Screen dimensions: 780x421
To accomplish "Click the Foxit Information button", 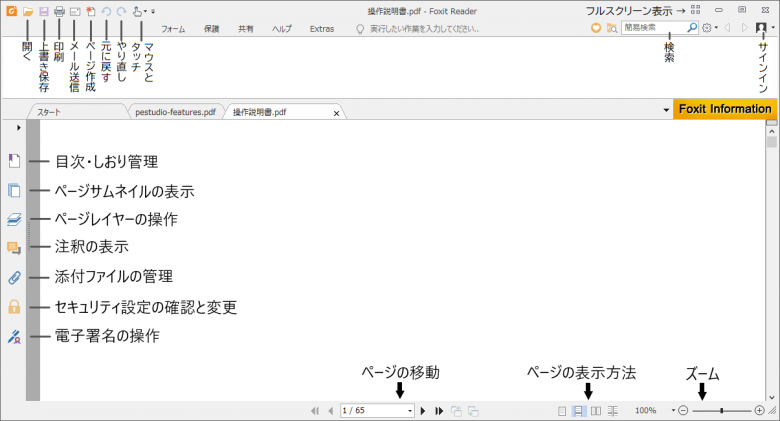I will (725, 109).
